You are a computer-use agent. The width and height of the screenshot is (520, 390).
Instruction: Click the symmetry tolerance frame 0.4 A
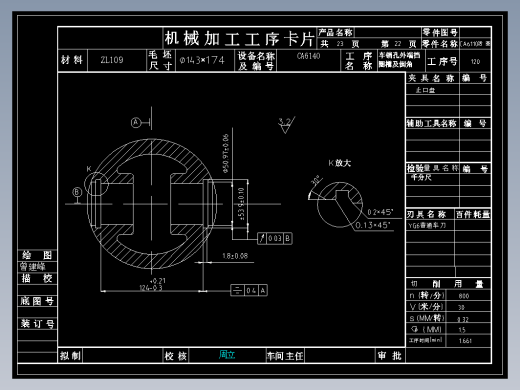[x=249, y=290]
